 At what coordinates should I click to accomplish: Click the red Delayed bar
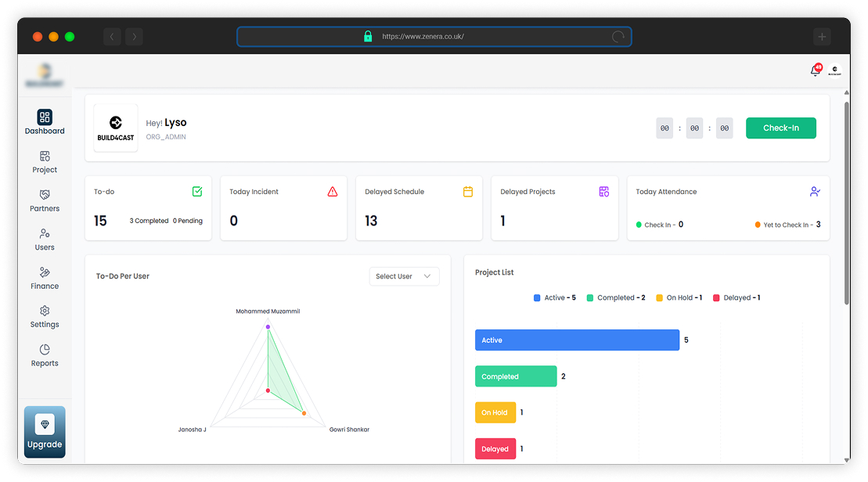pyautogui.click(x=495, y=449)
